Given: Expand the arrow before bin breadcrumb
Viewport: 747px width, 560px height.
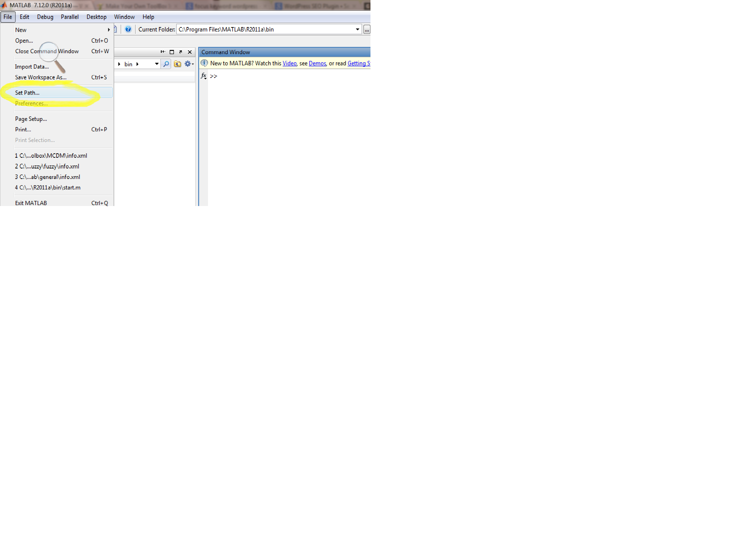Looking at the screenshot, I should click(119, 64).
